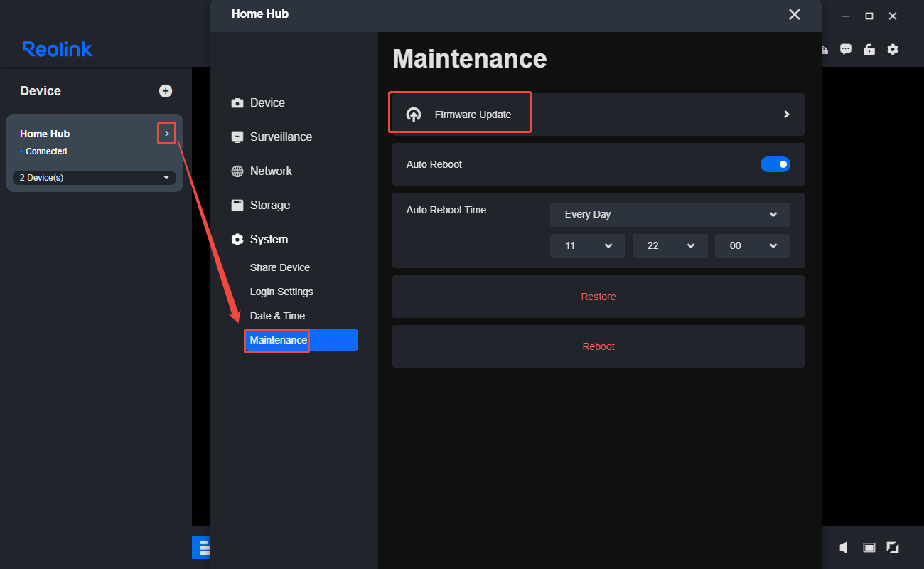Image resolution: width=924 pixels, height=569 pixels.
Task: Disable Auto Reboot
Action: (x=775, y=164)
